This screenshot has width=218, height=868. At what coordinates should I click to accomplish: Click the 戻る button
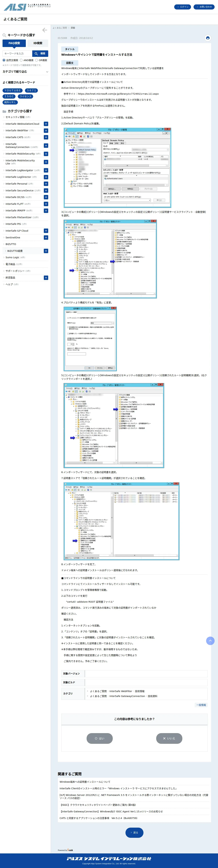(x=134, y=832)
